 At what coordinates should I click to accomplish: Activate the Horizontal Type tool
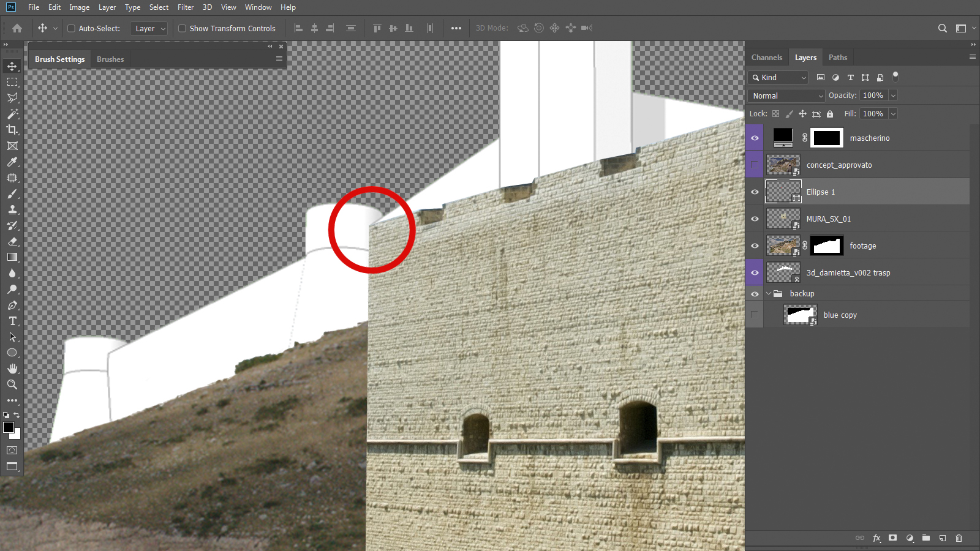12,321
